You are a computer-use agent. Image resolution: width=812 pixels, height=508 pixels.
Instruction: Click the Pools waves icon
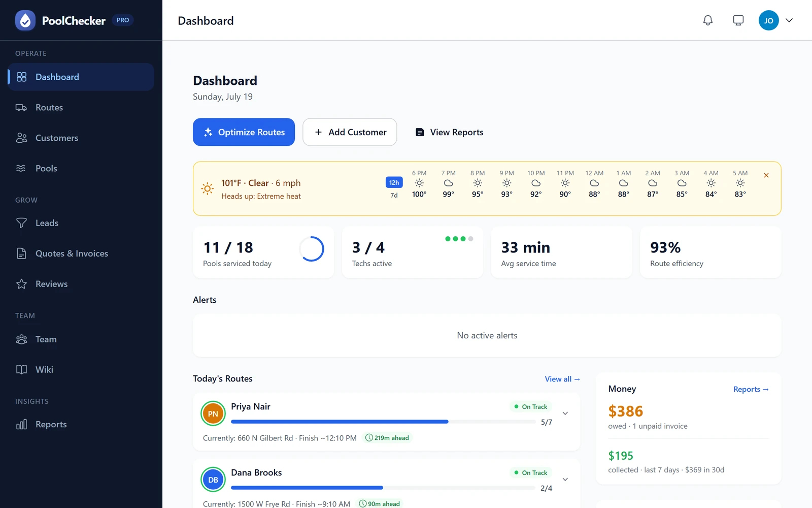[x=21, y=168]
